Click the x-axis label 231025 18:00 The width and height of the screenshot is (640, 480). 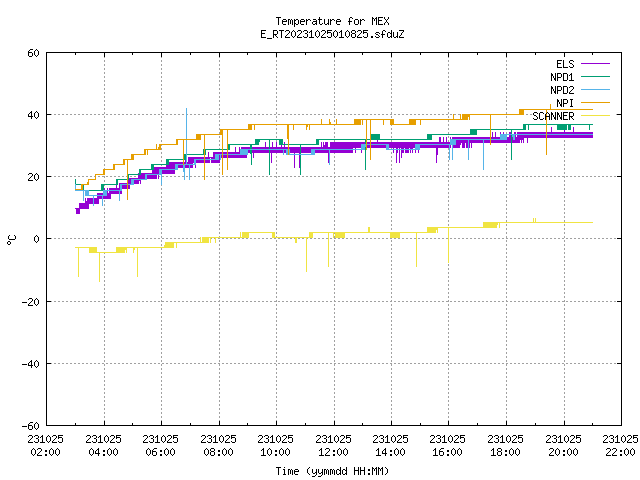tap(506, 445)
